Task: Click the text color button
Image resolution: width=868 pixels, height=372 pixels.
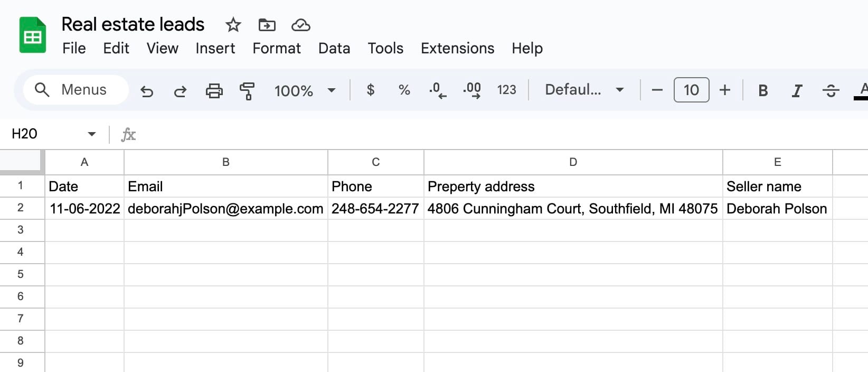Action: pos(862,90)
